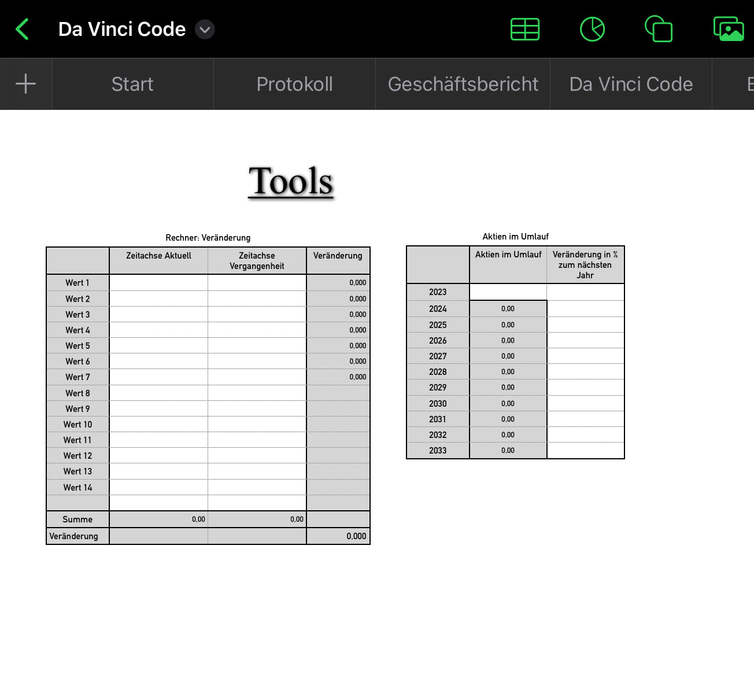Open the shapes insert icon
Image resolution: width=754 pixels, height=700 pixels.
(659, 29)
